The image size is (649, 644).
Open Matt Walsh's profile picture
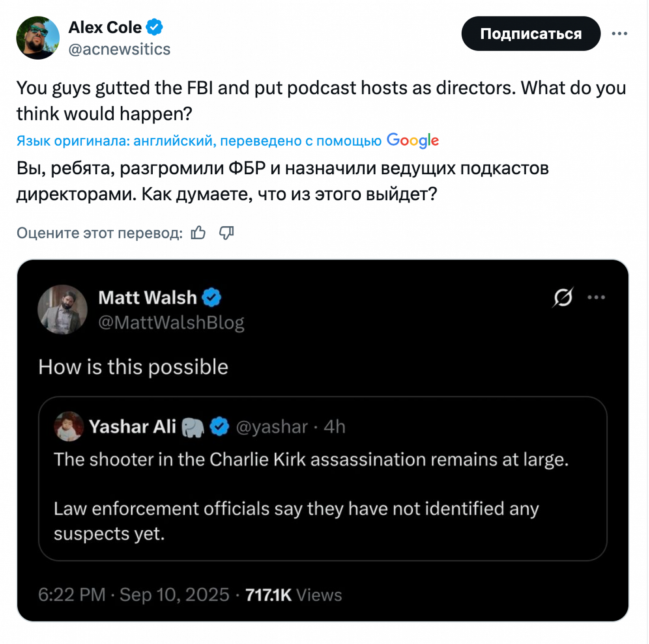[x=63, y=310]
